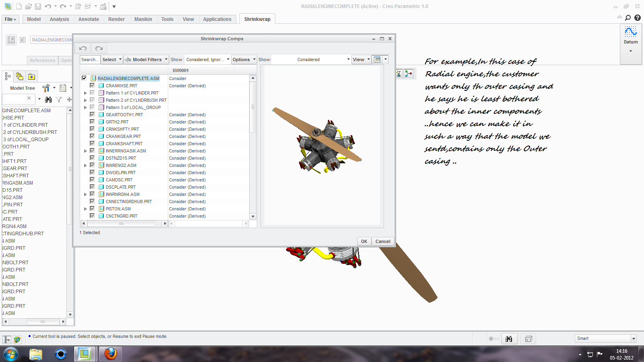Switch to the Analysis ribbon tab
Image resolution: width=644 pixels, height=362 pixels.
(x=60, y=19)
